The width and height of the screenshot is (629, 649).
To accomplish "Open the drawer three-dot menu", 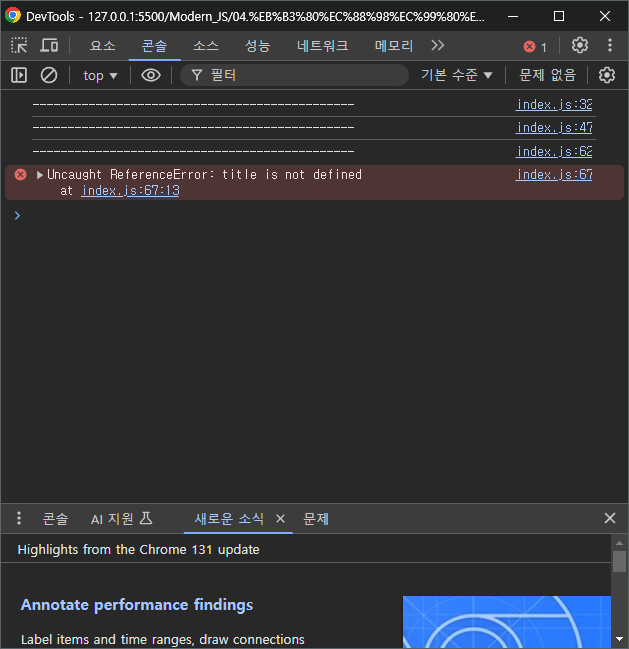I will point(19,518).
